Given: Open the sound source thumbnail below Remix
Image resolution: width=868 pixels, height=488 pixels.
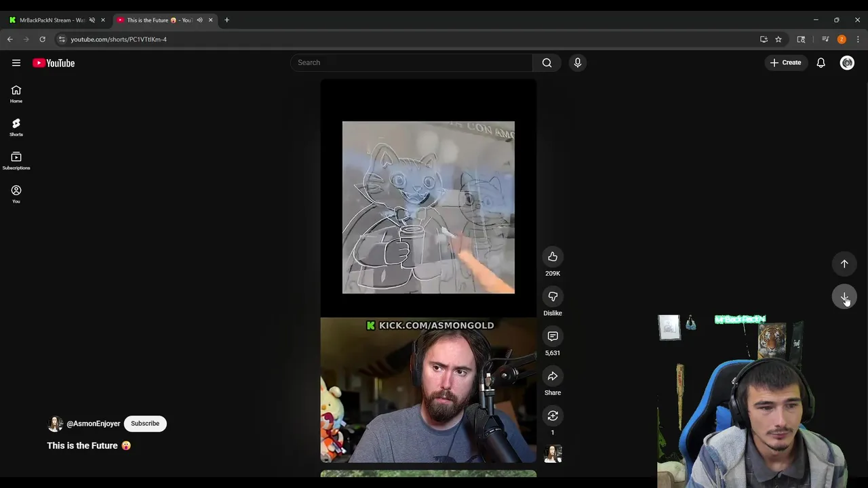Looking at the screenshot, I should 553,453.
